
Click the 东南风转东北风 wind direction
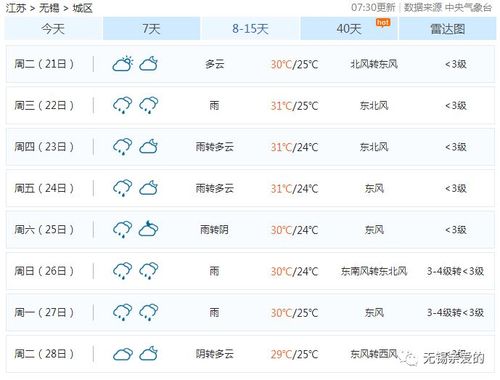(x=374, y=271)
